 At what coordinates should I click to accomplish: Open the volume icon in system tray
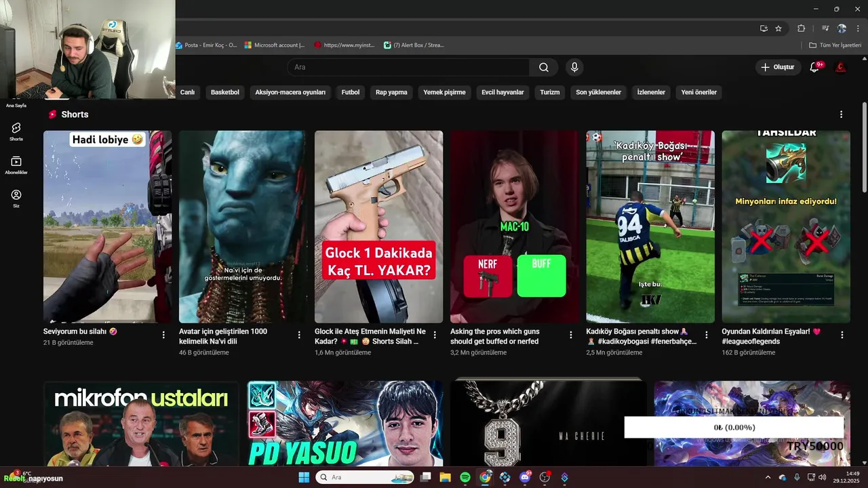point(823,477)
